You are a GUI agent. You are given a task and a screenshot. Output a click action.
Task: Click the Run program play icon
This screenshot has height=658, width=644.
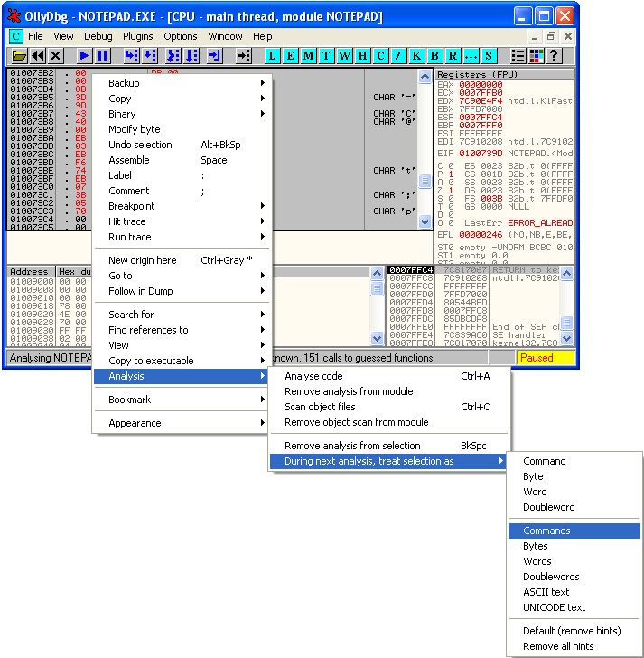[84, 55]
